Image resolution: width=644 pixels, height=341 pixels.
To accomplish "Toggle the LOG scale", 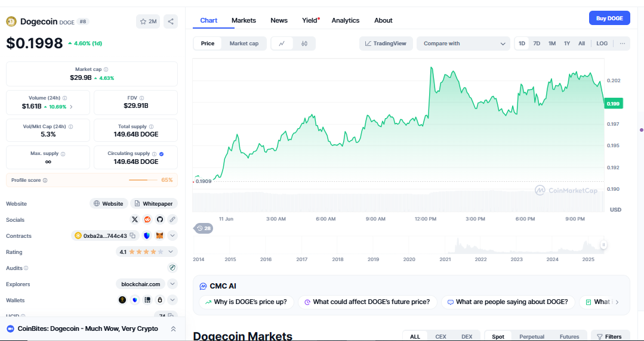I will [602, 44].
